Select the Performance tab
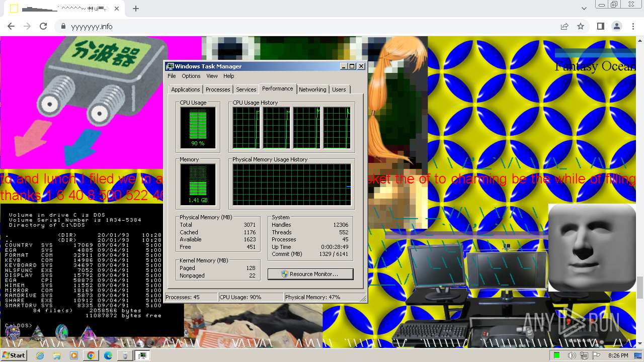 click(277, 88)
